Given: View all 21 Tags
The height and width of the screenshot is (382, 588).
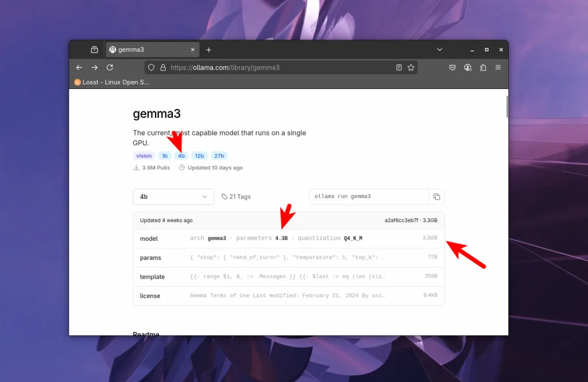Looking at the screenshot, I should 236,196.
